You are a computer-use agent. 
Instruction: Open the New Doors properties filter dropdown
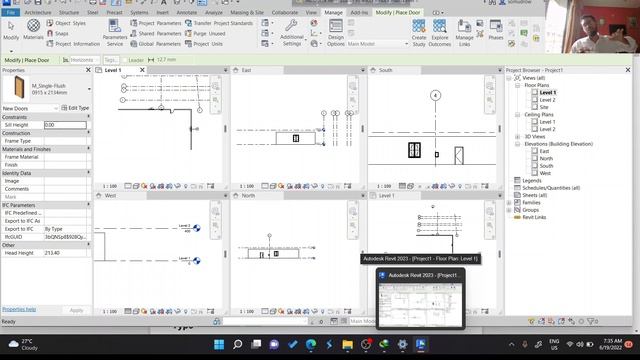pos(30,108)
